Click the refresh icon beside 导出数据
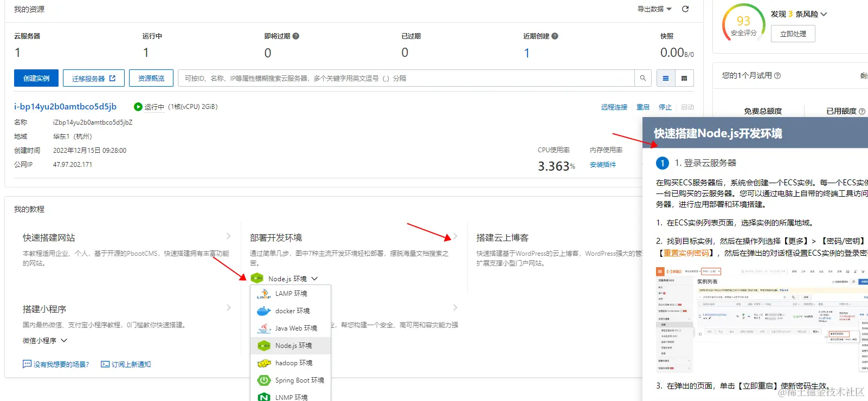Screen dimensions: 868x401 click(685, 9)
